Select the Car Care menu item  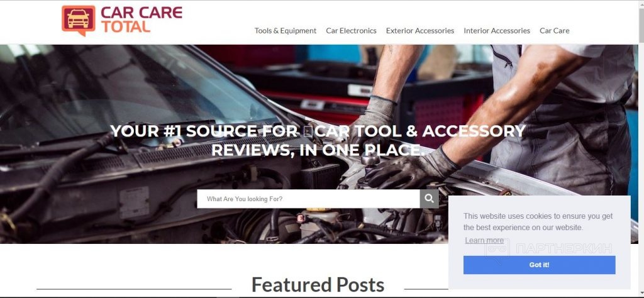point(555,31)
